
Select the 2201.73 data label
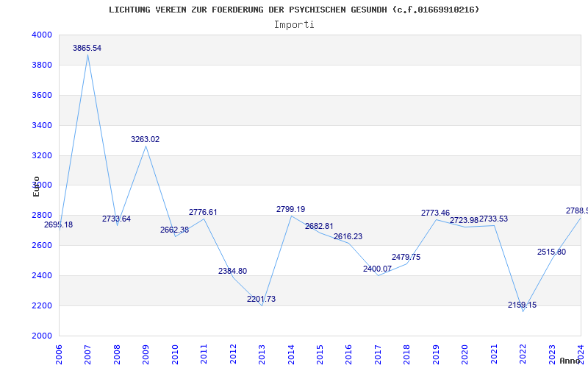point(261,300)
